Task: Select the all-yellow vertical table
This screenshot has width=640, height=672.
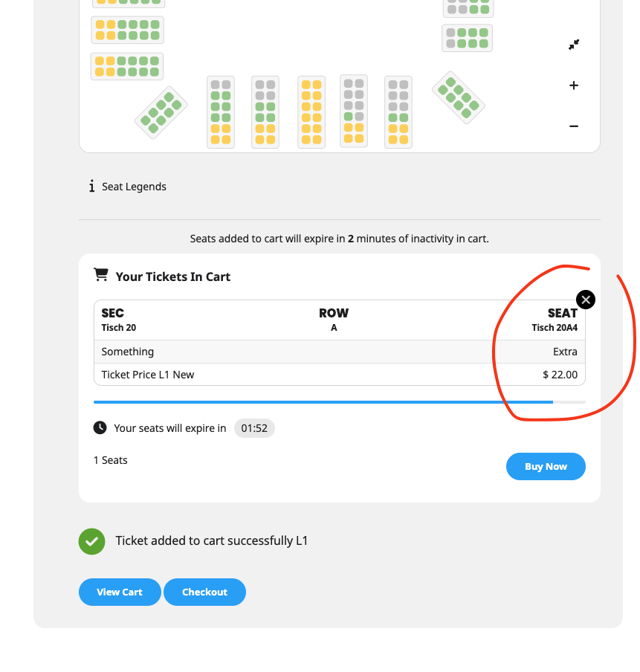Action: tap(311, 112)
